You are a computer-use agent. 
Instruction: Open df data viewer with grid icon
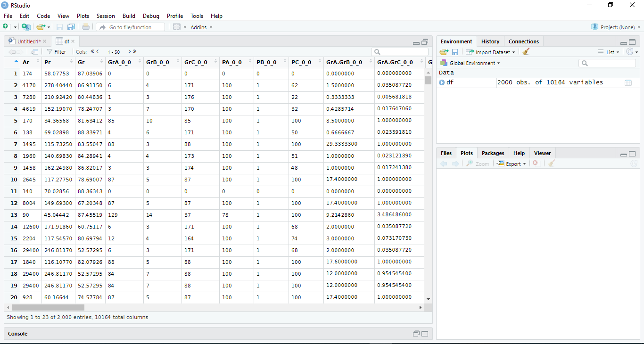click(x=628, y=82)
